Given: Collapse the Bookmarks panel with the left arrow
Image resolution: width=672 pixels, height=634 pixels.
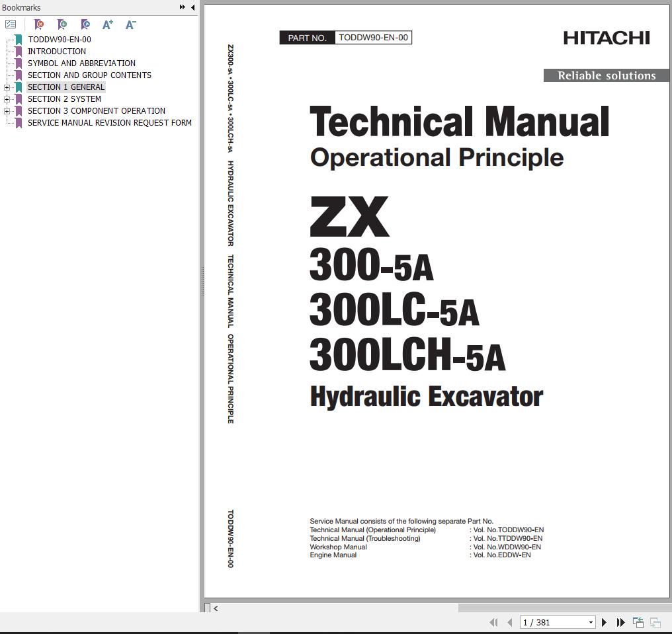Looking at the screenshot, I should 192,7.
